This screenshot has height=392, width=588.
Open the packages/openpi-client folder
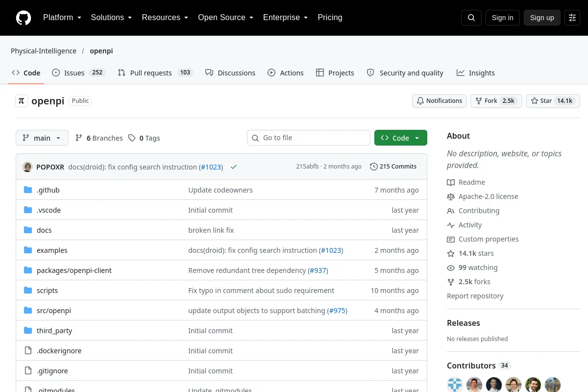click(74, 270)
